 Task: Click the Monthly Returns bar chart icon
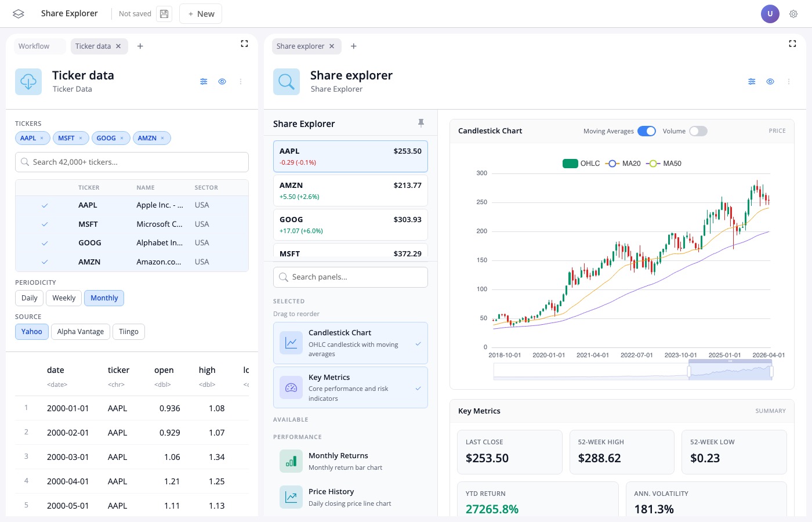point(291,461)
